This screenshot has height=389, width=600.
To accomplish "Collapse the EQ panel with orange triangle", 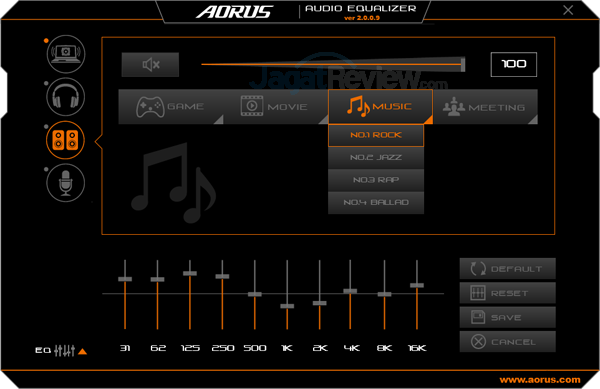I will (82, 351).
